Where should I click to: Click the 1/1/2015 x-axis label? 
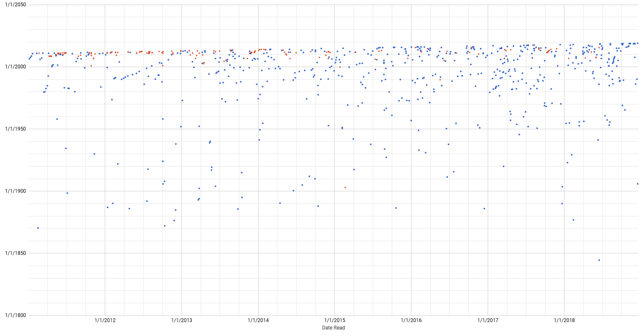(334, 320)
